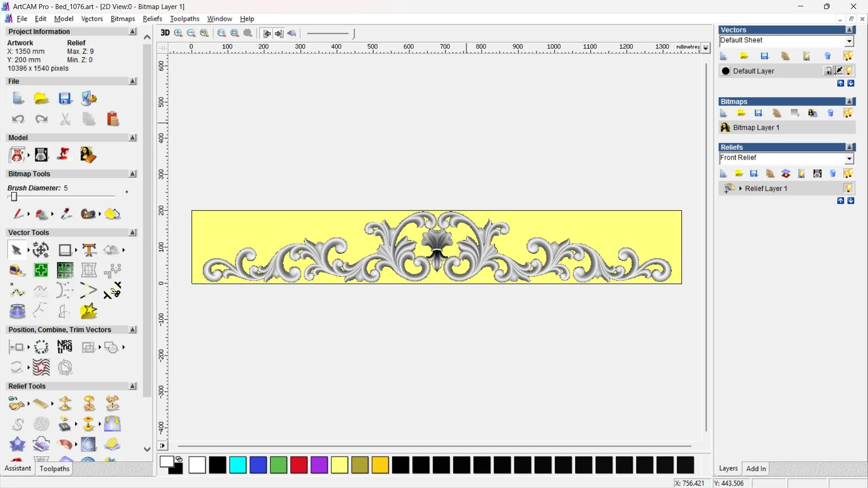Open the Toolpaths menu
Viewport: 868px width, 488px height.
(x=184, y=19)
